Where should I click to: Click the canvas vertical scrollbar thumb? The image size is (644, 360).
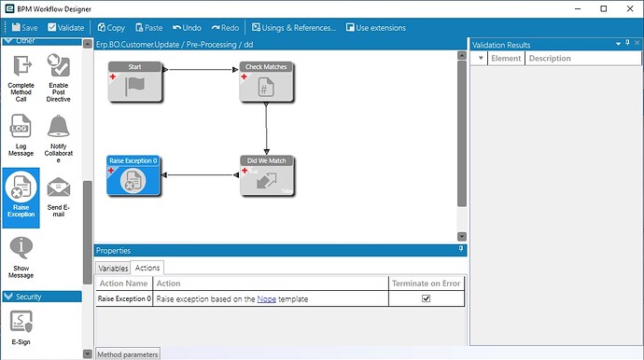tap(462, 133)
